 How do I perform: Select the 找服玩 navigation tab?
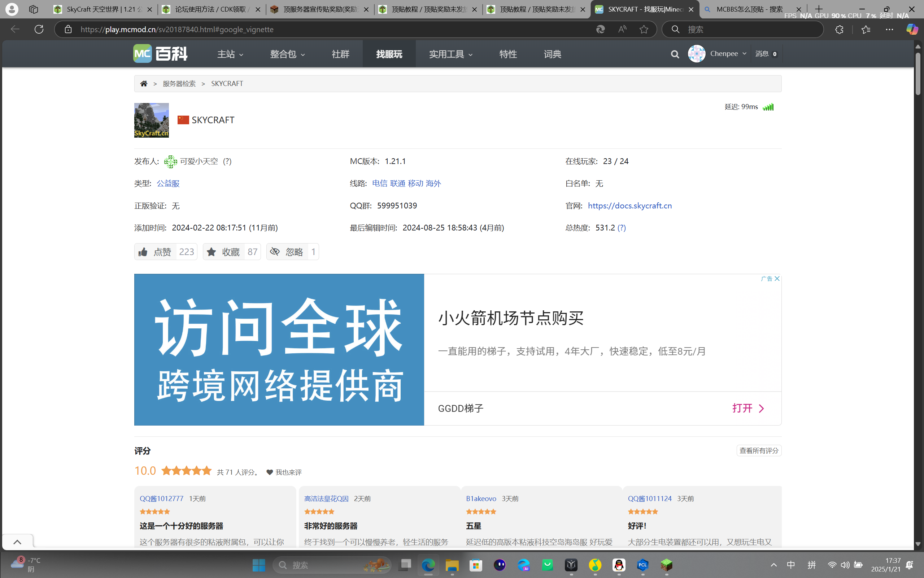[389, 54]
